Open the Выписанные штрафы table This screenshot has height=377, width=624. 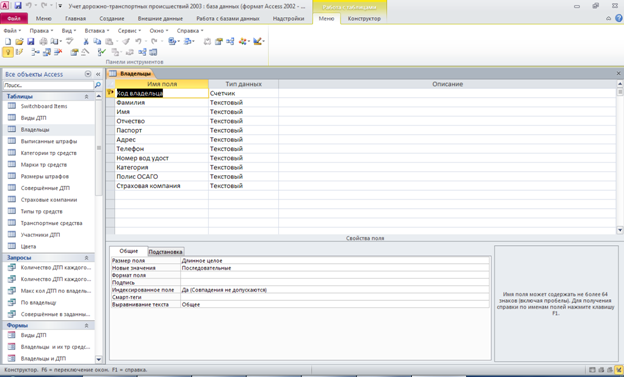pyautogui.click(x=49, y=141)
